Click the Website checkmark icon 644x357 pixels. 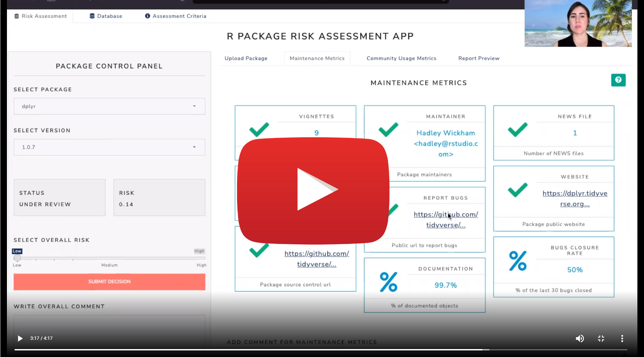click(518, 190)
